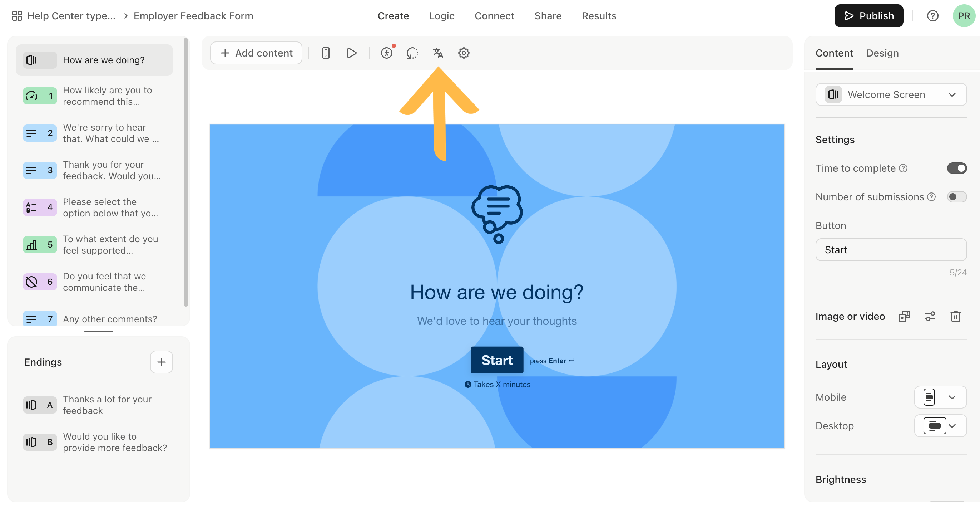This screenshot has height=508, width=980.
Task: Click the Start button on canvas
Action: coord(497,360)
